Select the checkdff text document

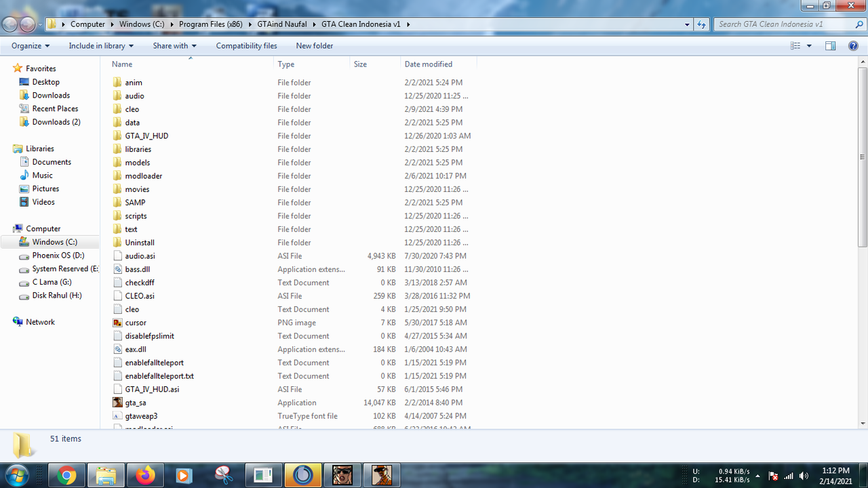pos(140,283)
